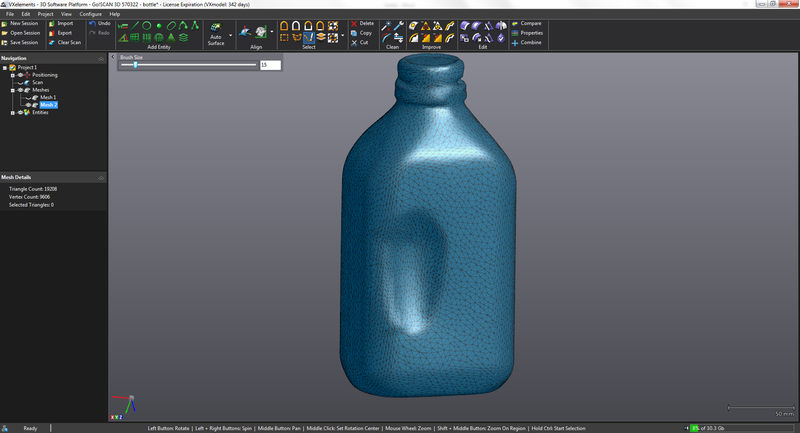Click the first Improve group icon
The width and height of the screenshot is (800, 433).
pyautogui.click(x=413, y=26)
